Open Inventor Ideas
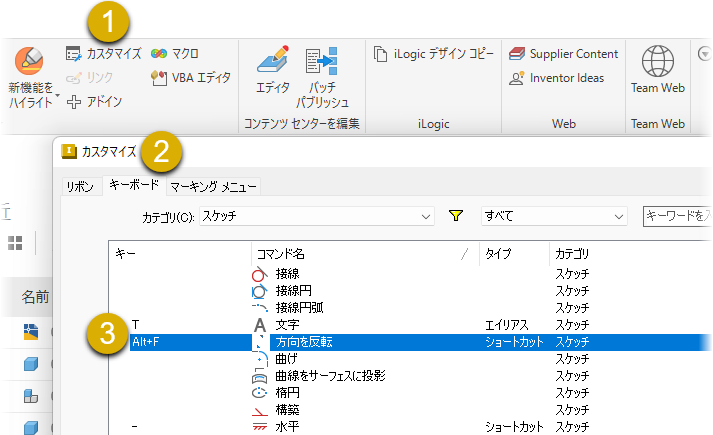 click(557, 78)
